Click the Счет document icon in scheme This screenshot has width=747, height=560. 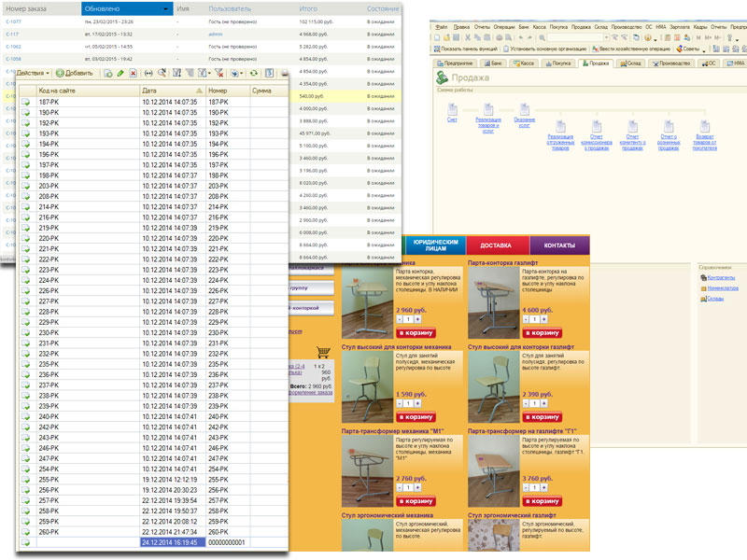[x=452, y=108]
